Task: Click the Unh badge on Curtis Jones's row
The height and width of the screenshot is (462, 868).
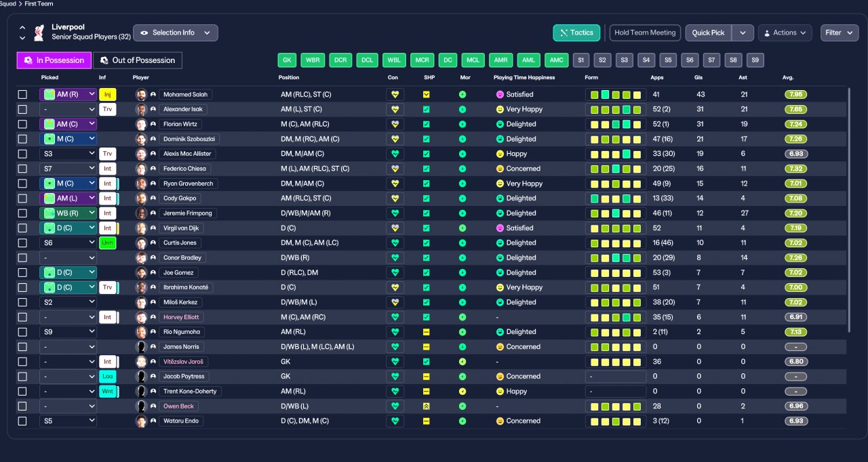Action: [107, 243]
